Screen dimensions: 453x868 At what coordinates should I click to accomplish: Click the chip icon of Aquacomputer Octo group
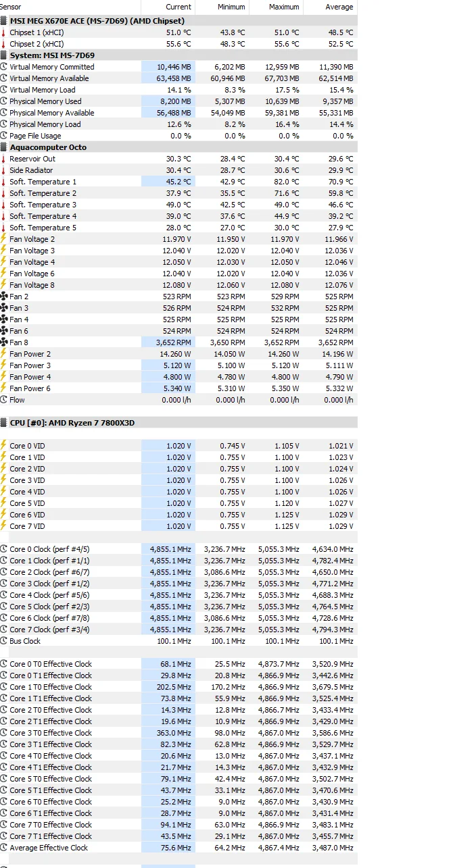coord(3,147)
